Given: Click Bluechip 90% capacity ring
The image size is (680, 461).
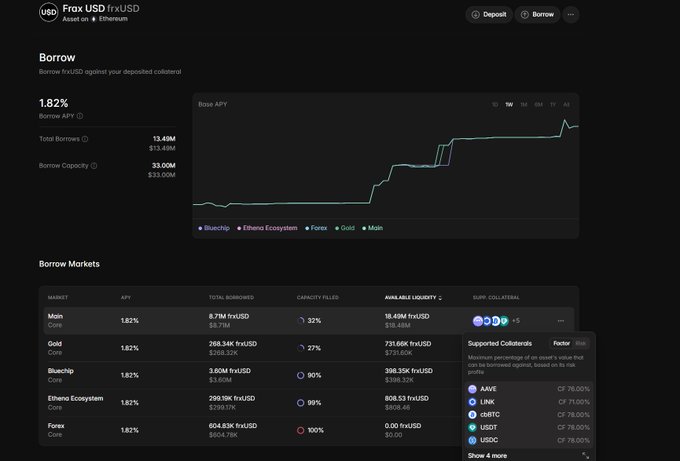Looking at the screenshot, I should 301,375.
